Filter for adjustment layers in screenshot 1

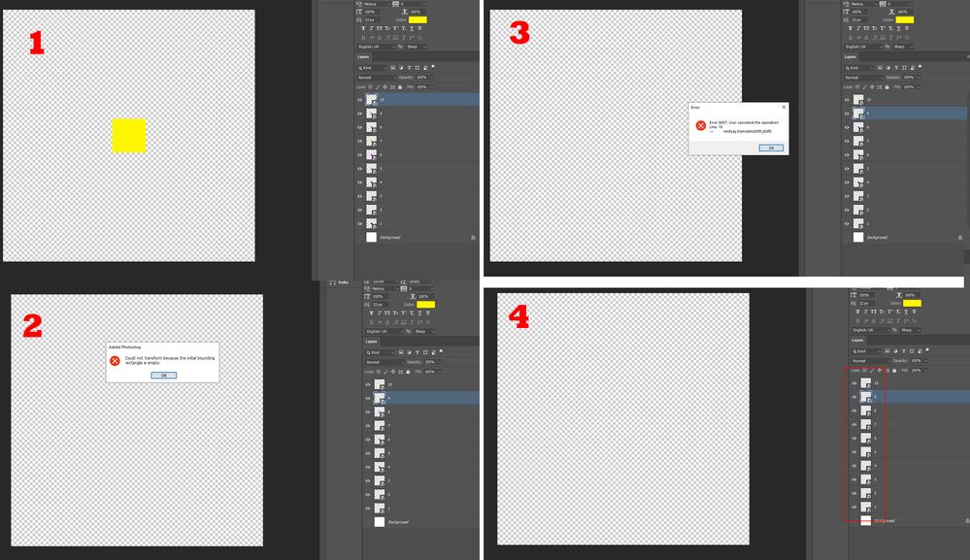click(401, 67)
